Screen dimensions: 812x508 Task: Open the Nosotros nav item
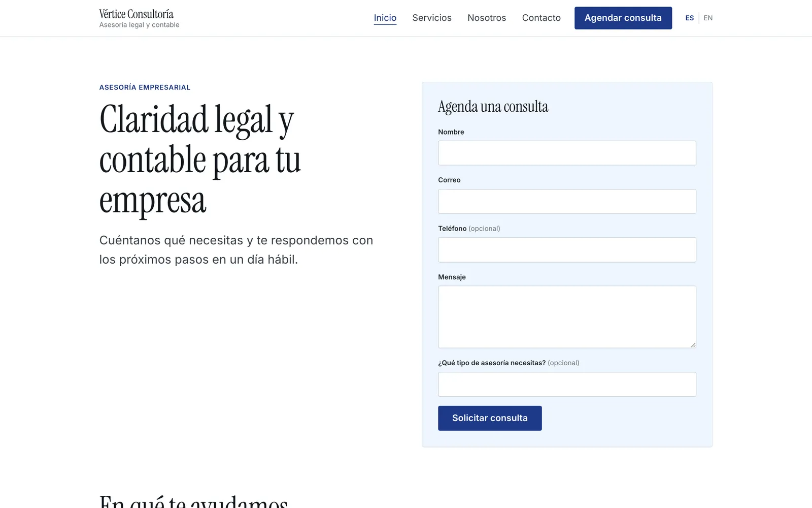point(487,18)
